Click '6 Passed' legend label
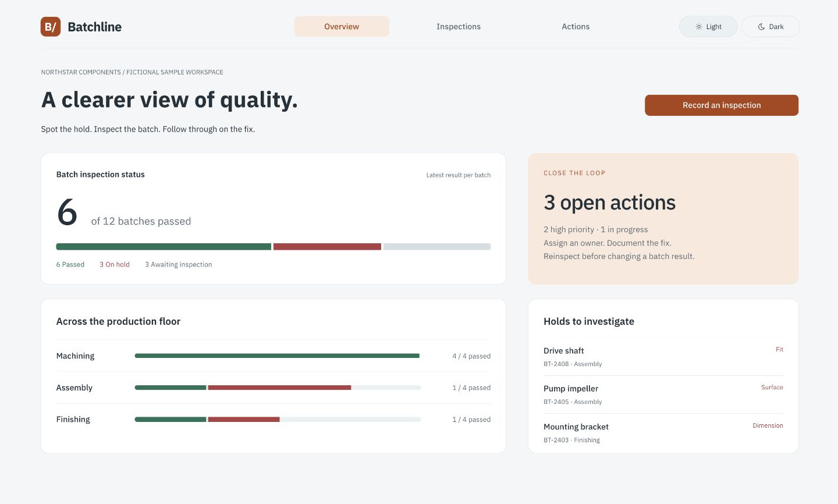The height and width of the screenshot is (504, 838). tap(70, 265)
